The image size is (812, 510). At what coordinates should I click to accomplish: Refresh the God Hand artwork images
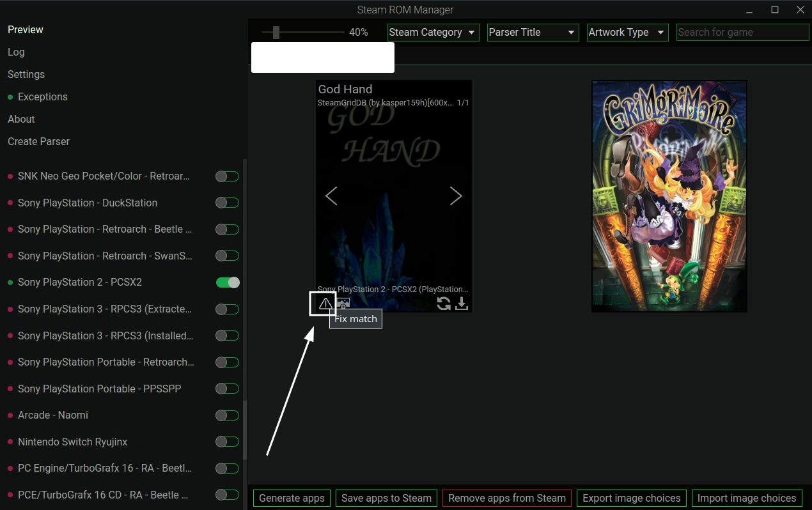pos(444,304)
